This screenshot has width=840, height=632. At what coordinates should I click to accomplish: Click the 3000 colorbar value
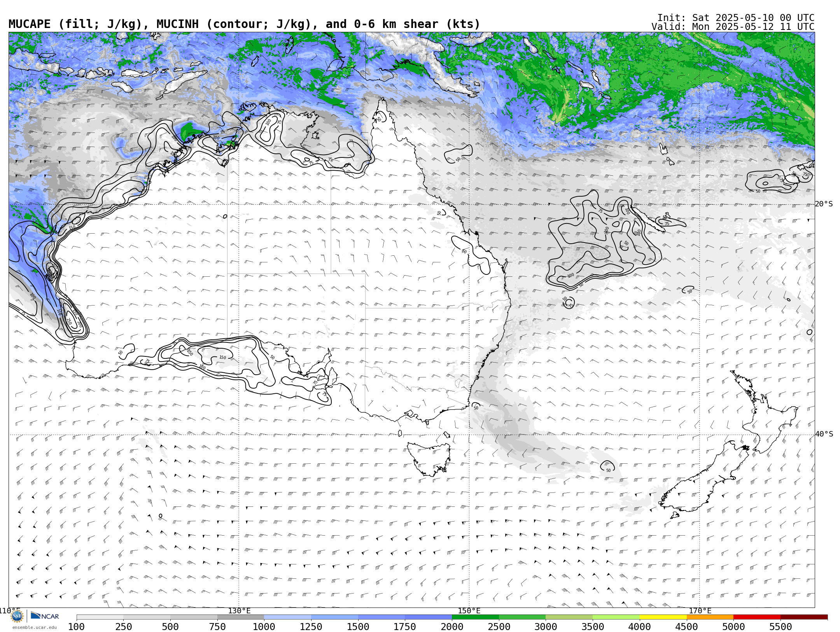click(x=546, y=627)
